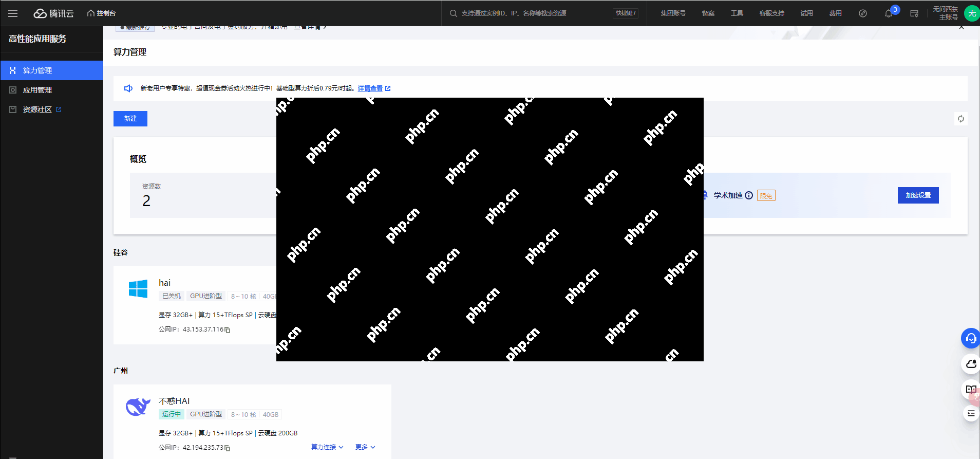This screenshot has height=459, width=980.
Task: Open the 试用 menu
Action: 806,13
